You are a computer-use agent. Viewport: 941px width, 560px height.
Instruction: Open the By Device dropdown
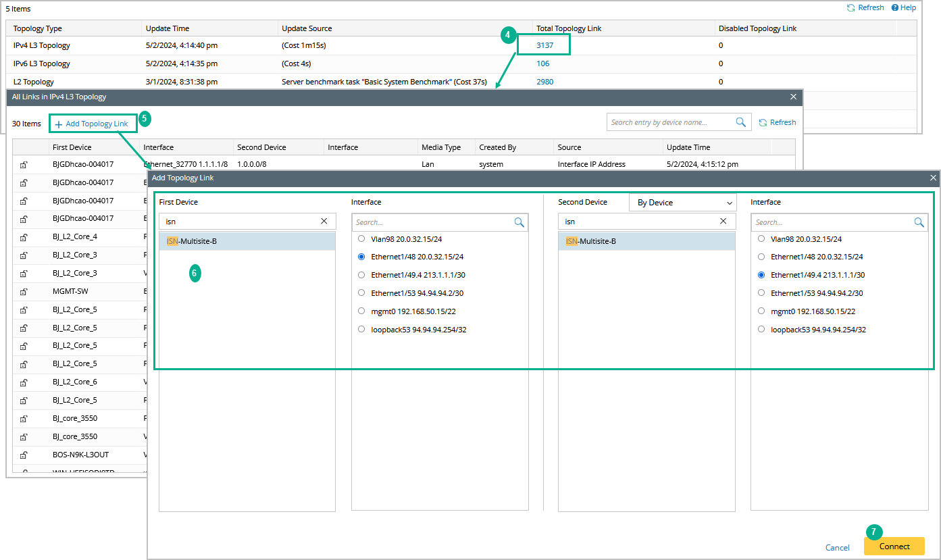[682, 203]
